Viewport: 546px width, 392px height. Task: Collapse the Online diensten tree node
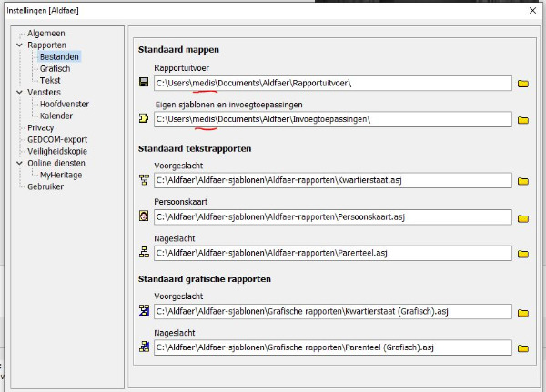(x=19, y=164)
